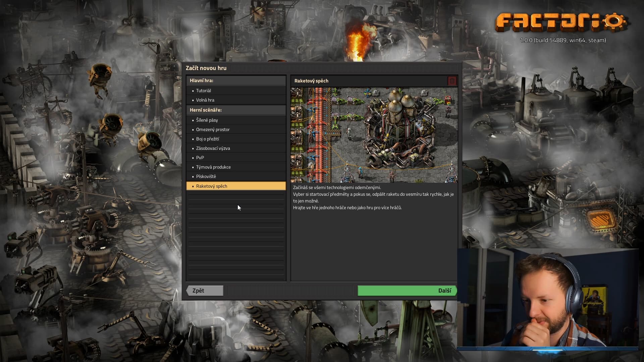Select the Šílené pásy scenario
Viewport: 644px width, 362px height.
(x=236, y=120)
